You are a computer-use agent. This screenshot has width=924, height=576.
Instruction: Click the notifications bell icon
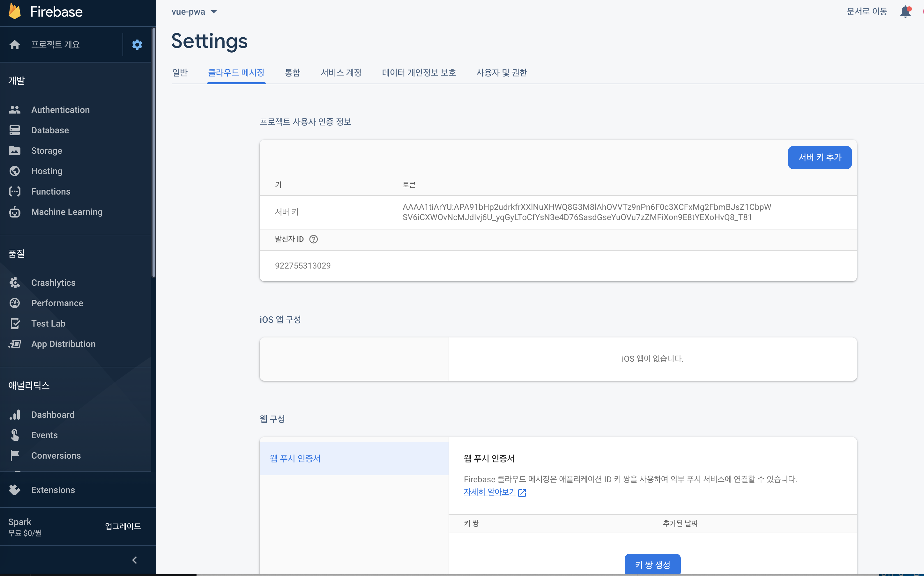pos(905,12)
